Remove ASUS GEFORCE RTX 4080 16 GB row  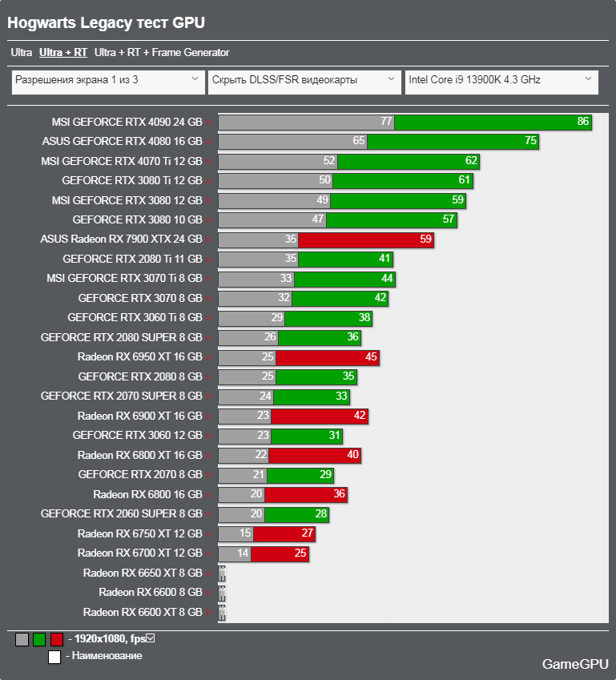(208, 143)
